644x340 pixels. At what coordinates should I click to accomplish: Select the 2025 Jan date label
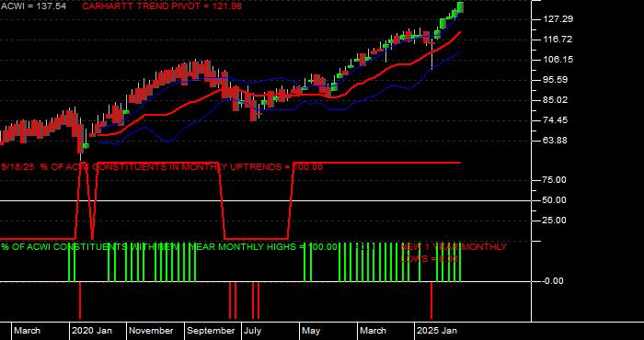[437, 331]
